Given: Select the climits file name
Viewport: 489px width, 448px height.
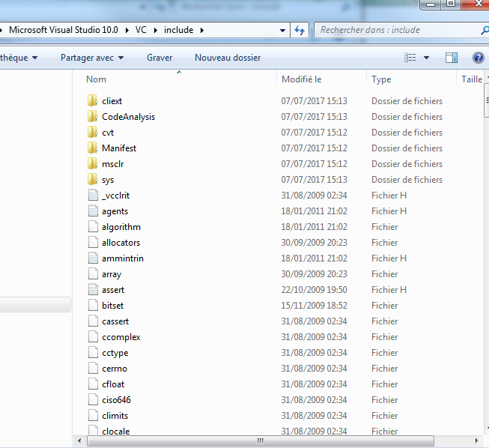Looking at the screenshot, I should click(115, 416).
